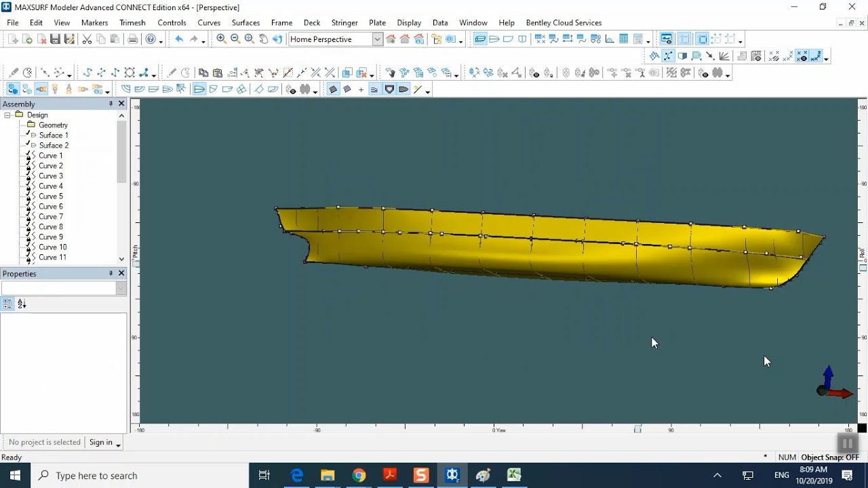
Task: Click the Print icon
Action: click(133, 39)
